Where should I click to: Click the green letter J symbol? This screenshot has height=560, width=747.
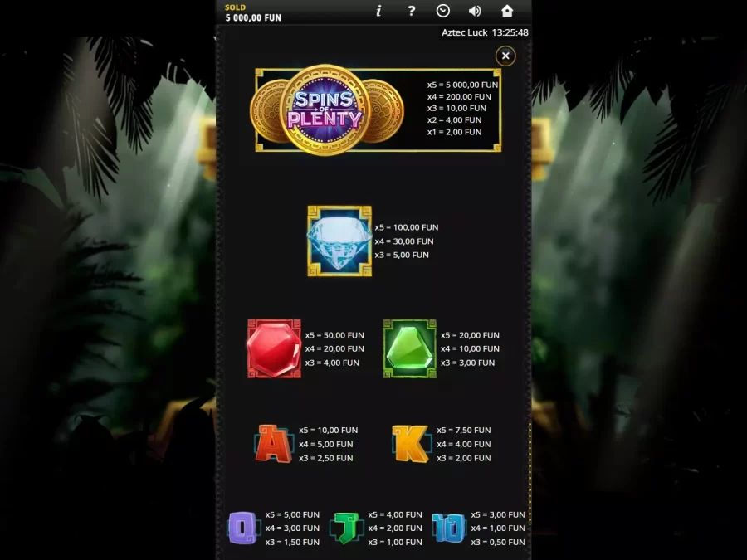(347, 528)
